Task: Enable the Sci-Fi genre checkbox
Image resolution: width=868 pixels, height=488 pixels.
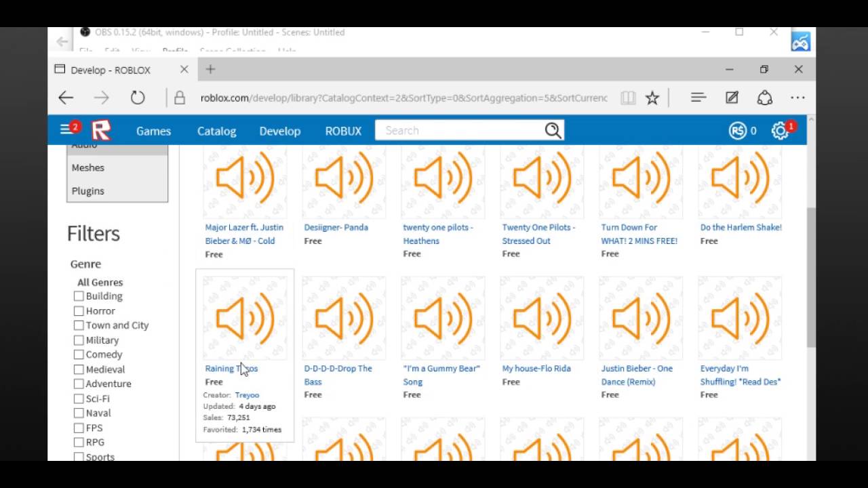Action: click(x=79, y=399)
